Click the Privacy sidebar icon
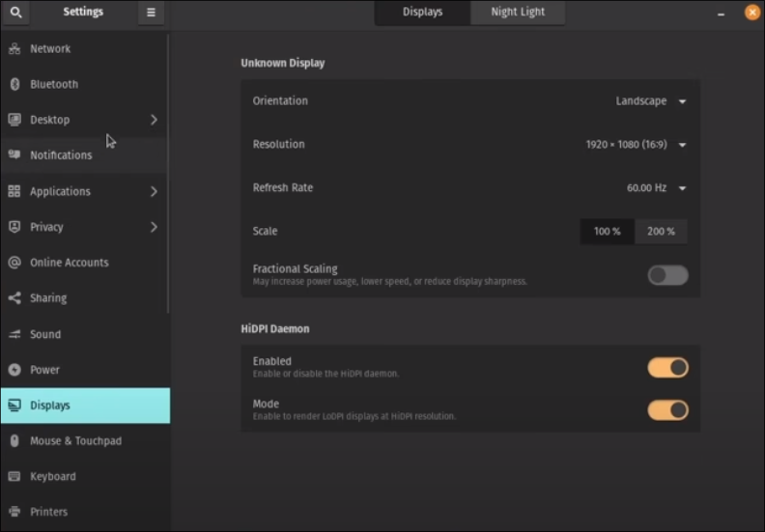 pos(14,227)
